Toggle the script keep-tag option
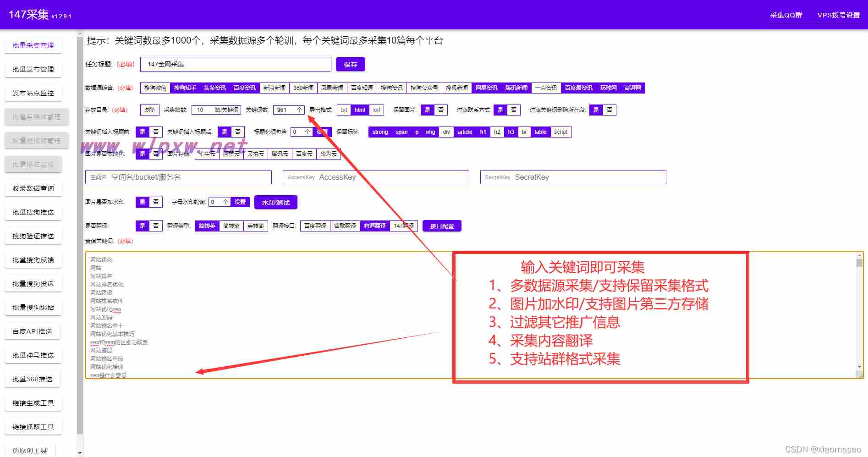The image size is (868, 457). pos(561,132)
